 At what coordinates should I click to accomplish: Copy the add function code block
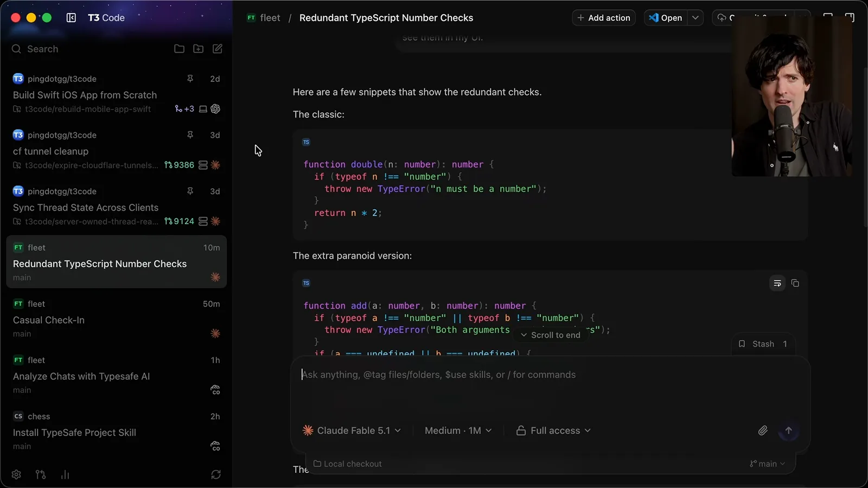point(795,283)
